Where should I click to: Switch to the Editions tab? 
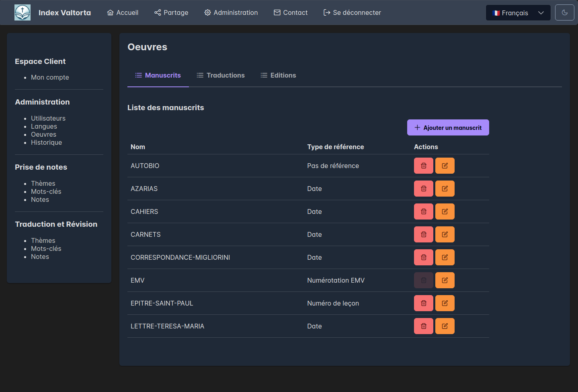[278, 76]
